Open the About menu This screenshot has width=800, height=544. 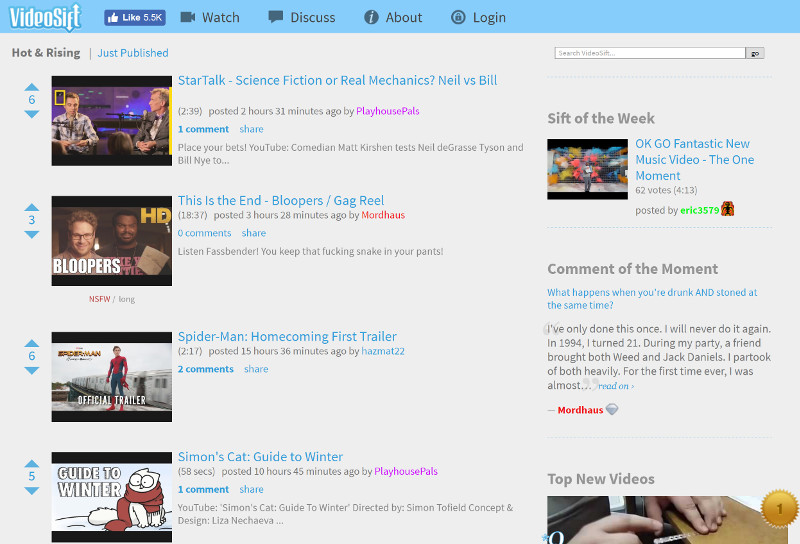[x=393, y=17]
